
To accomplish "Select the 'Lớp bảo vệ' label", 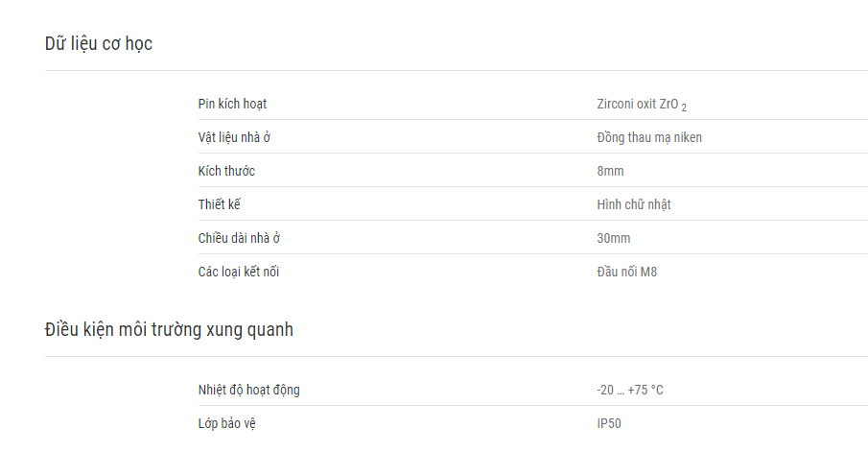I will pos(227,423).
